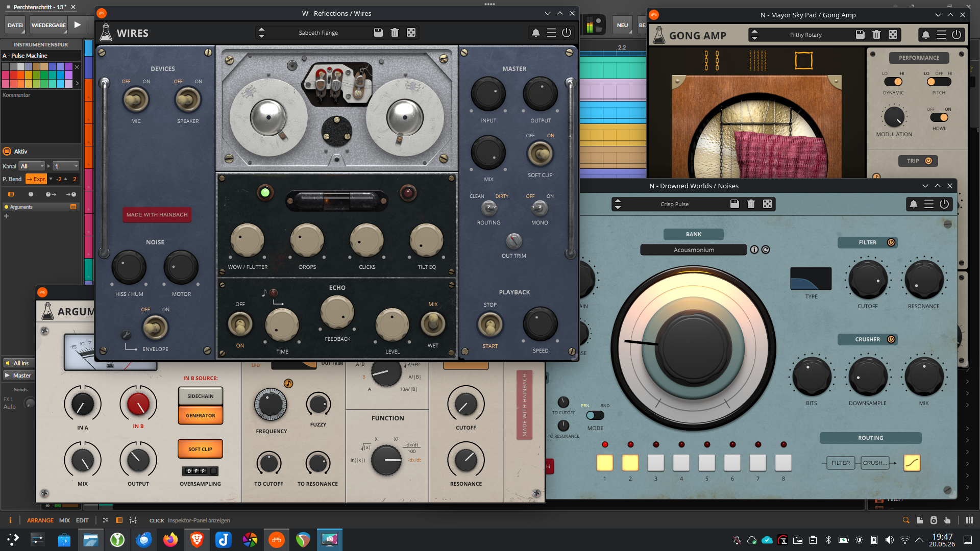
Task: Click Noises bell notification icon
Action: click(914, 204)
